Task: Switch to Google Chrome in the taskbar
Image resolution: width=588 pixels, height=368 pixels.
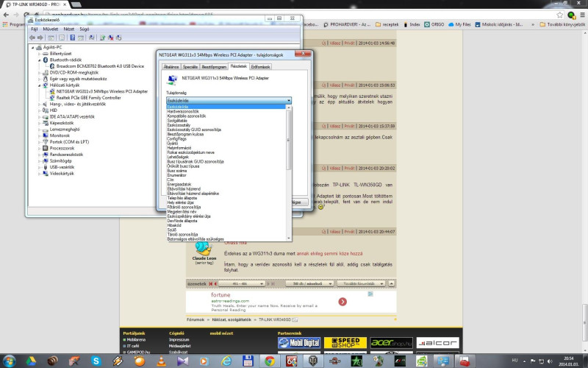Action: [x=270, y=361]
